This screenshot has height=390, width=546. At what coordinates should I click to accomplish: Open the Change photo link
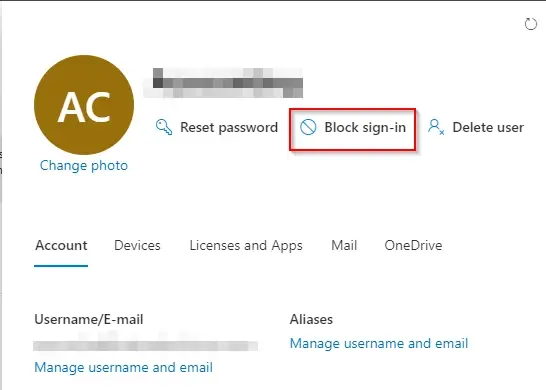pyautogui.click(x=84, y=165)
